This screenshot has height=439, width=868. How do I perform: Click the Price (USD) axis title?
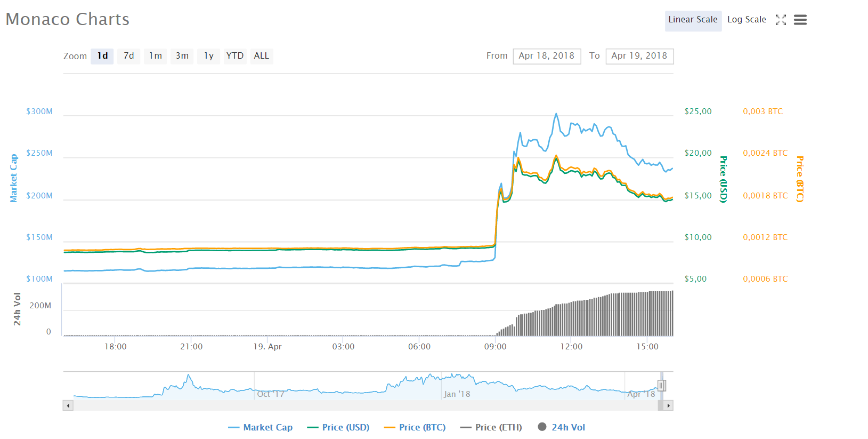(724, 179)
